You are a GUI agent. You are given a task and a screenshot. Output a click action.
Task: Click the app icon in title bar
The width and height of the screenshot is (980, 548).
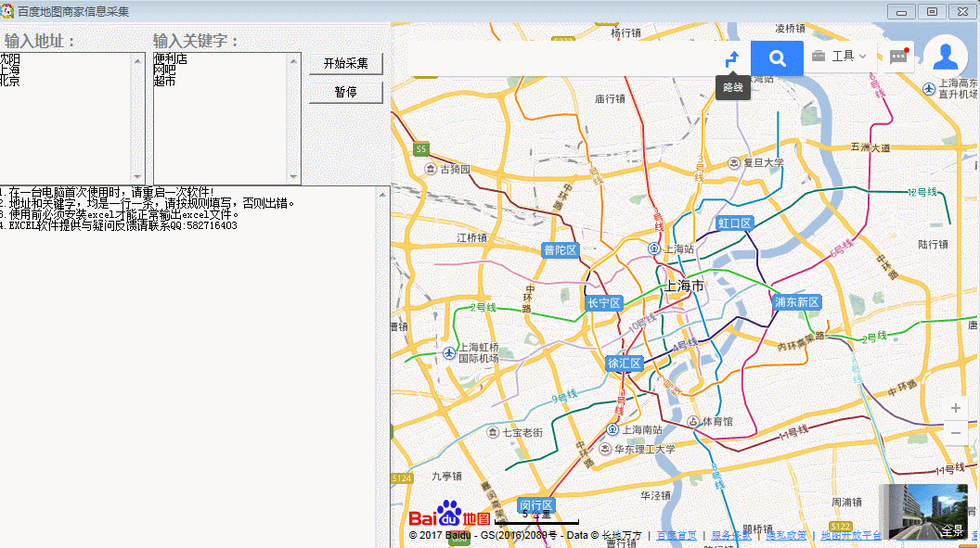pyautogui.click(x=6, y=11)
